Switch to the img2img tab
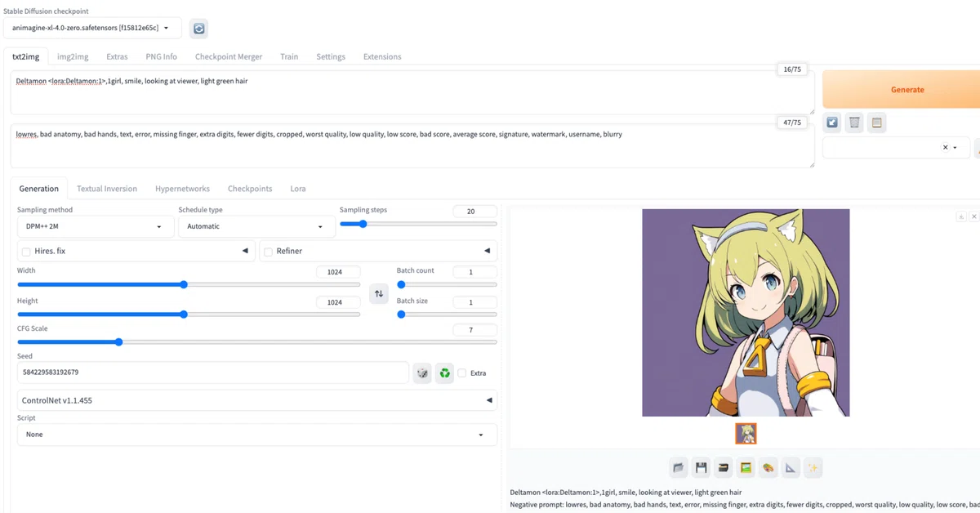The image size is (980, 513). (73, 56)
